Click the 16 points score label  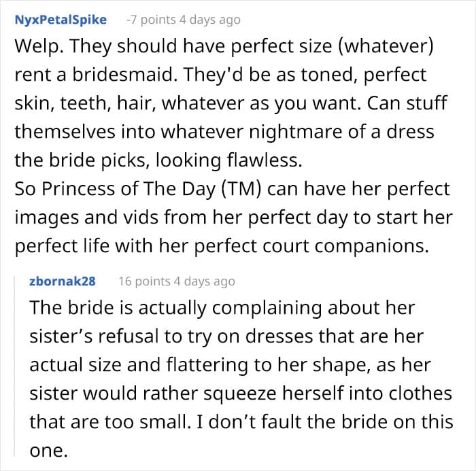click(144, 281)
